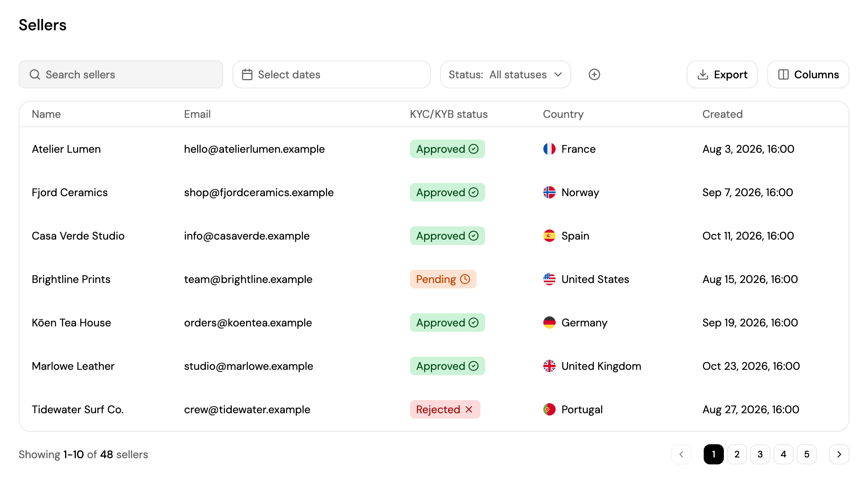Go to the previous page with the left arrow

click(681, 454)
